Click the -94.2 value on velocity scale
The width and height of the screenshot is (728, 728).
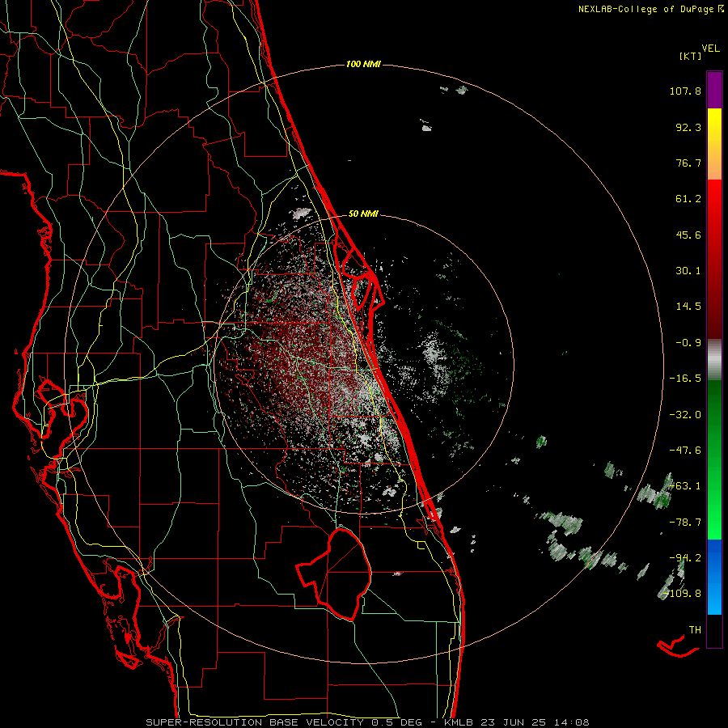point(685,558)
